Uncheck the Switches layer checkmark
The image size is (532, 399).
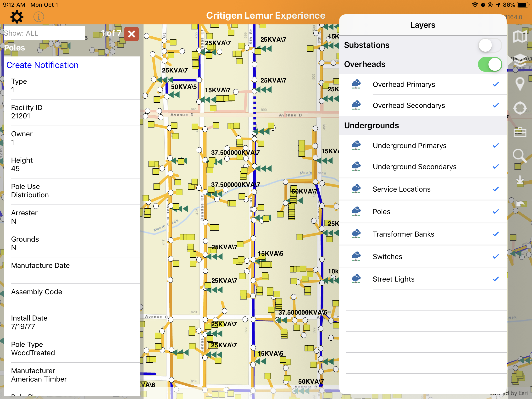(x=496, y=256)
